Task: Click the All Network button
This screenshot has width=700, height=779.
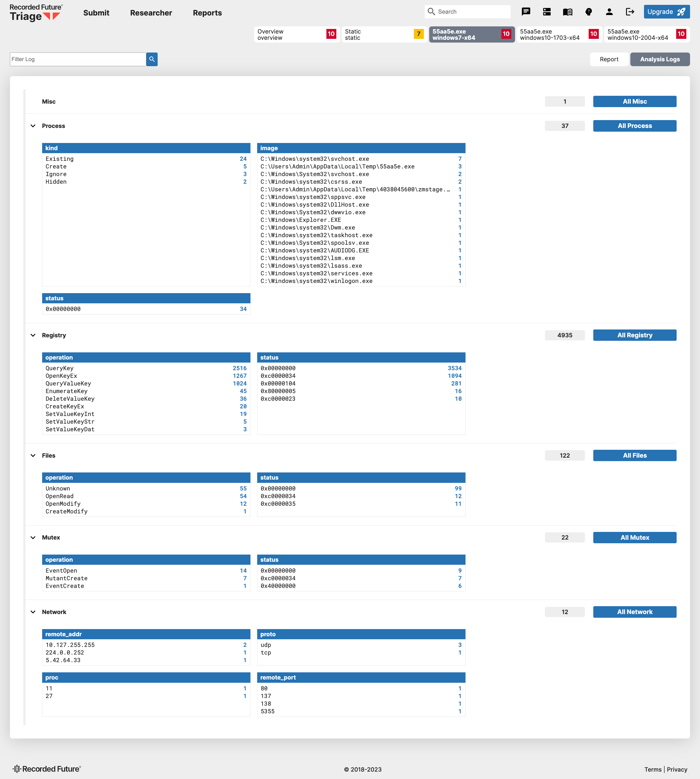Action: (x=635, y=612)
